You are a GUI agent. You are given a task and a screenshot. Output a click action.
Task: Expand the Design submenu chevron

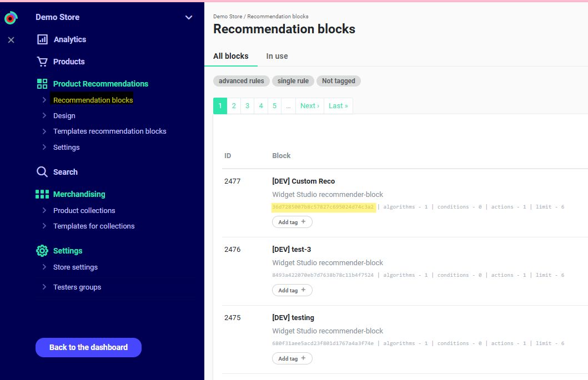44,116
